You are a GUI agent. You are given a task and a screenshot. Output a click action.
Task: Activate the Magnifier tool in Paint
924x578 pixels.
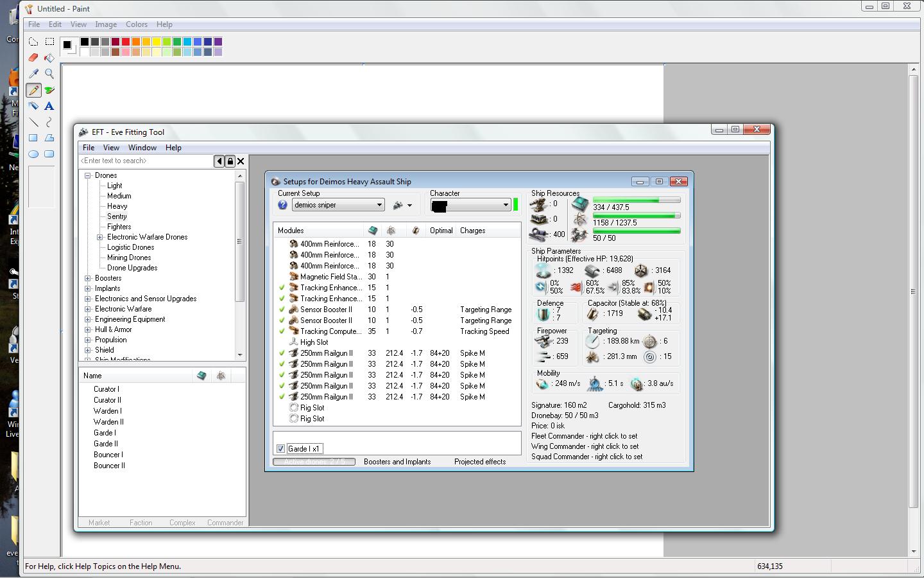(49, 74)
